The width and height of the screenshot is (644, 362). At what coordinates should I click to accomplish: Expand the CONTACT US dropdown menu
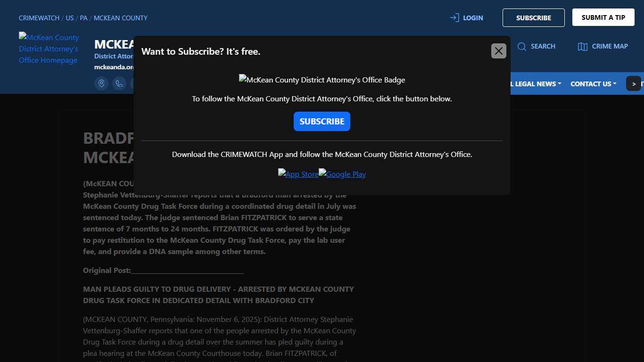pos(593,84)
